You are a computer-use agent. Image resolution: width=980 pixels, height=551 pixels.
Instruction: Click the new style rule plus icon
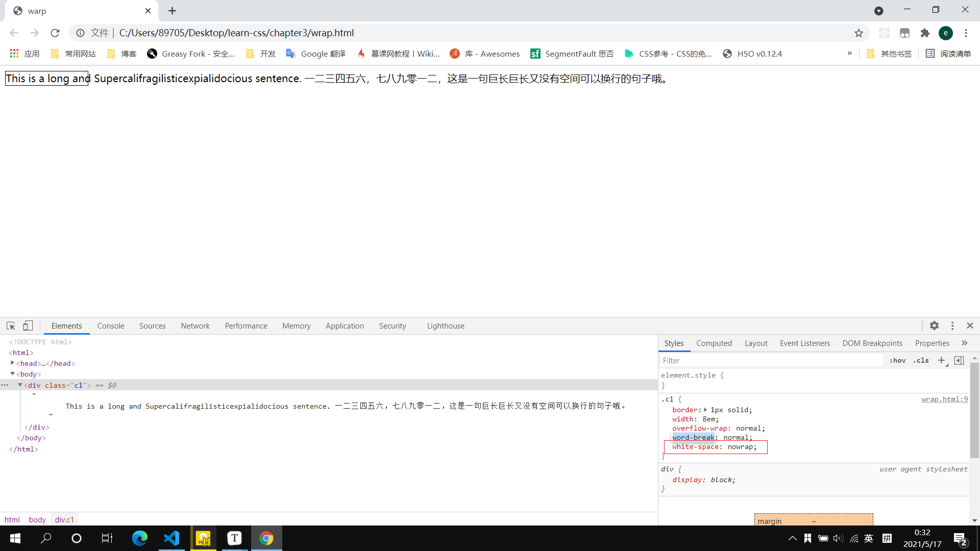point(941,360)
